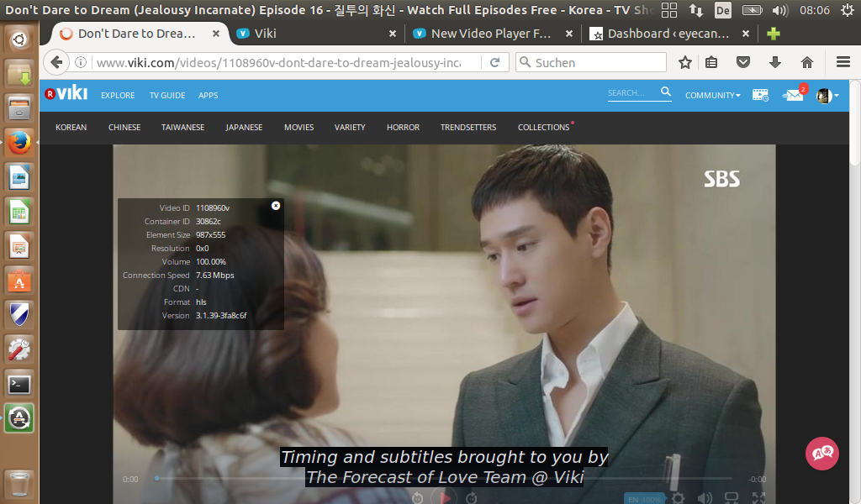The height and width of the screenshot is (504, 861).
Task: Open system settings tools launcher icon
Action: (x=19, y=350)
